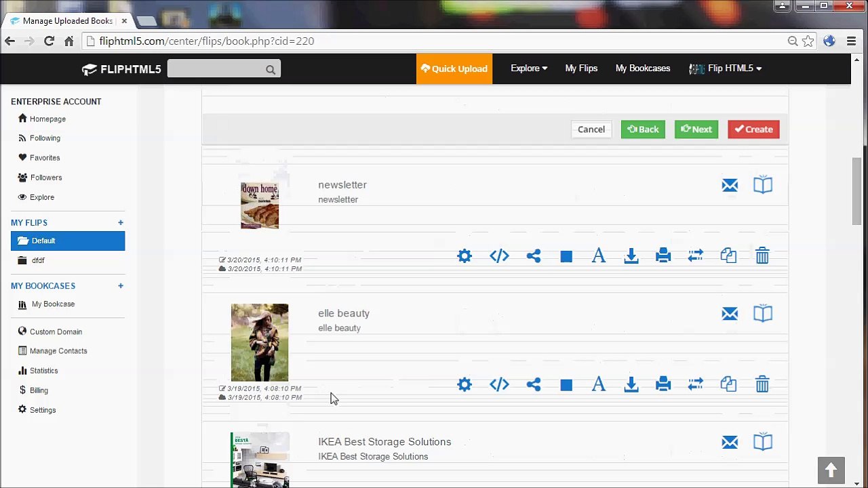This screenshot has width=868, height=488.
Task: Open Custom Domain settings
Action: pos(50,332)
